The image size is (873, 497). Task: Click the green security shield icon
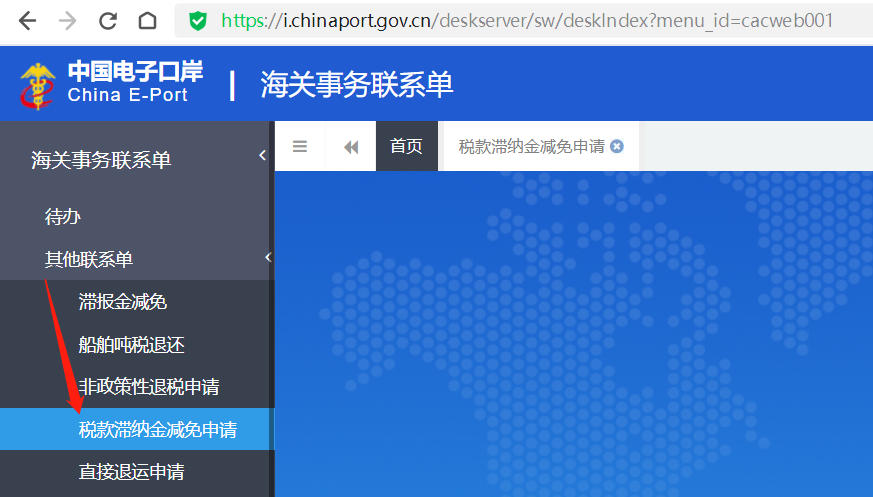point(198,21)
